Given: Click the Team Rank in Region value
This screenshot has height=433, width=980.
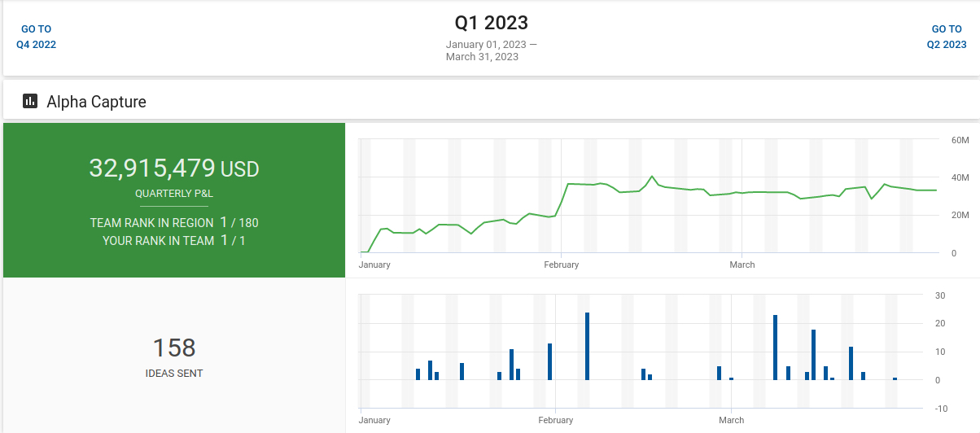Looking at the screenshot, I should click(x=239, y=222).
